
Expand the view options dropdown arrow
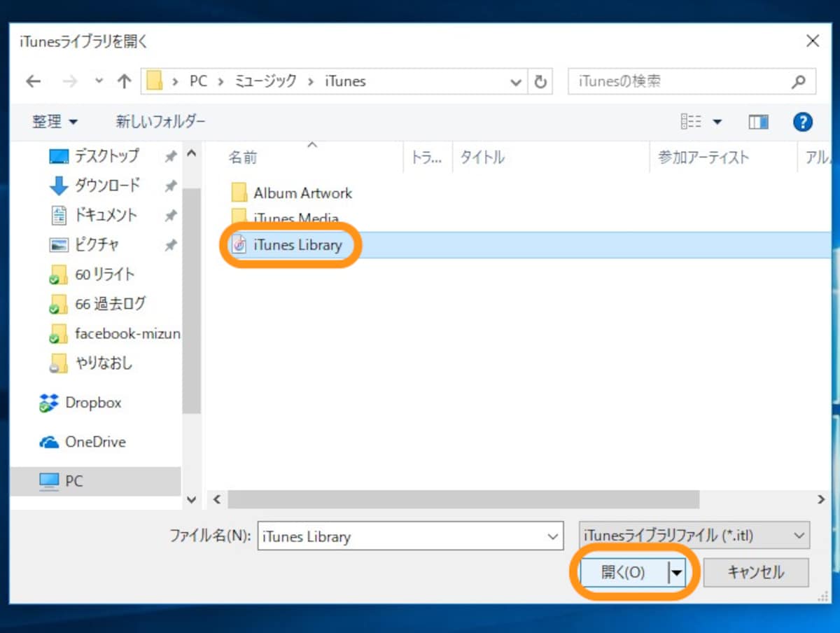(x=717, y=123)
